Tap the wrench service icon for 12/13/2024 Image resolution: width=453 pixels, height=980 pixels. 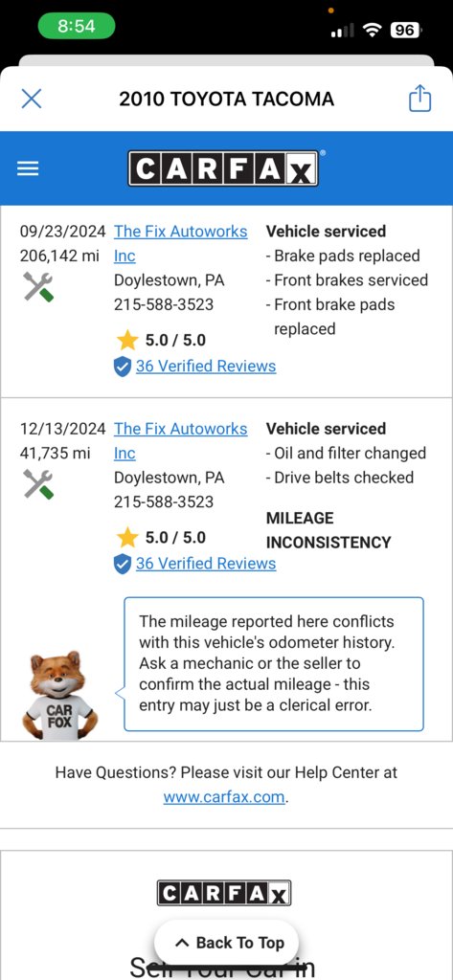pyautogui.click(x=38, y=484)
